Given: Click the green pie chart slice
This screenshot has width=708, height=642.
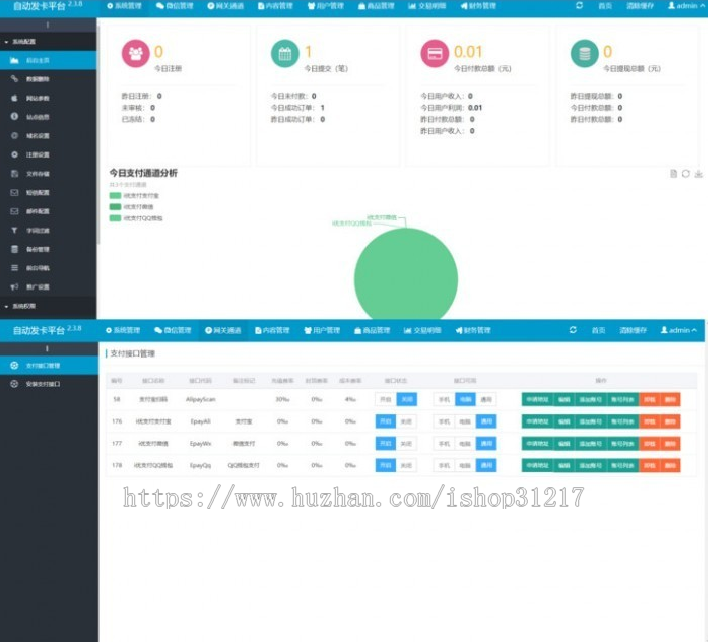Looking at the screenshot, I should click(405, 275).
